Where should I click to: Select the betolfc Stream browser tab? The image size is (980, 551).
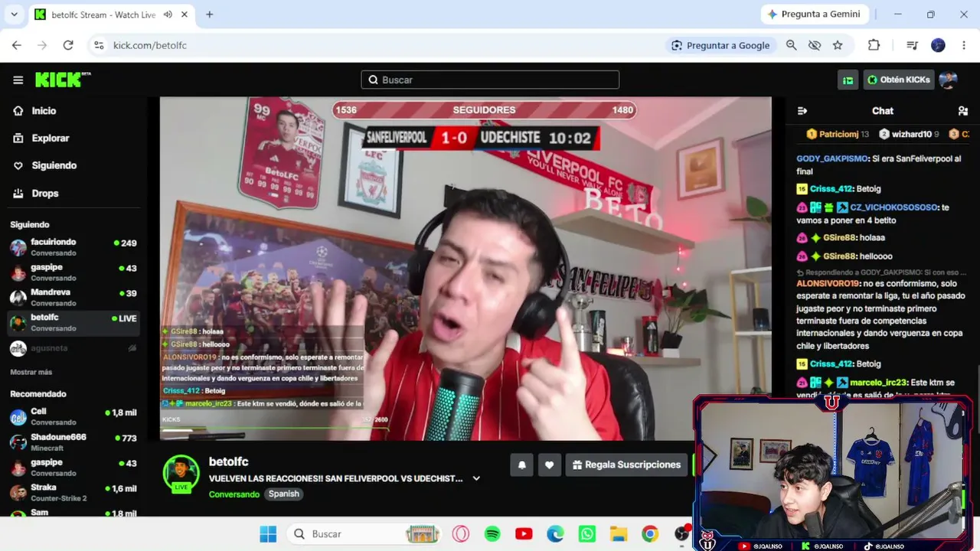(x=113, y=15)
